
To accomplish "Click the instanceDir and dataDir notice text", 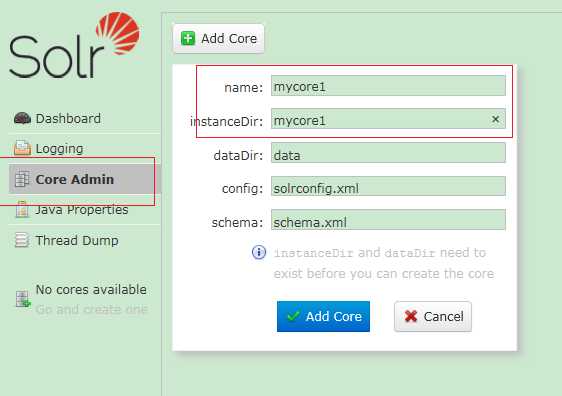I will pyautogui.click(x=384, y=263).
